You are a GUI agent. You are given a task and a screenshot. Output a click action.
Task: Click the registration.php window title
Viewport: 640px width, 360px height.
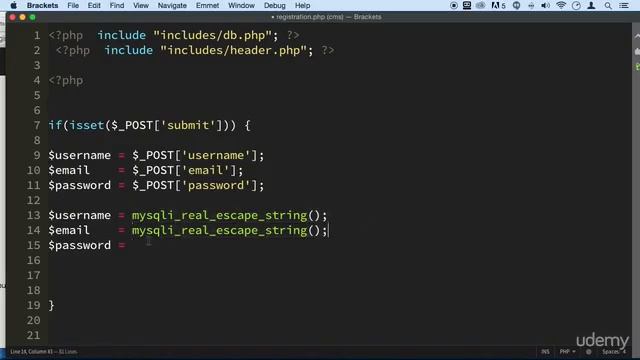tap(326, 17)
